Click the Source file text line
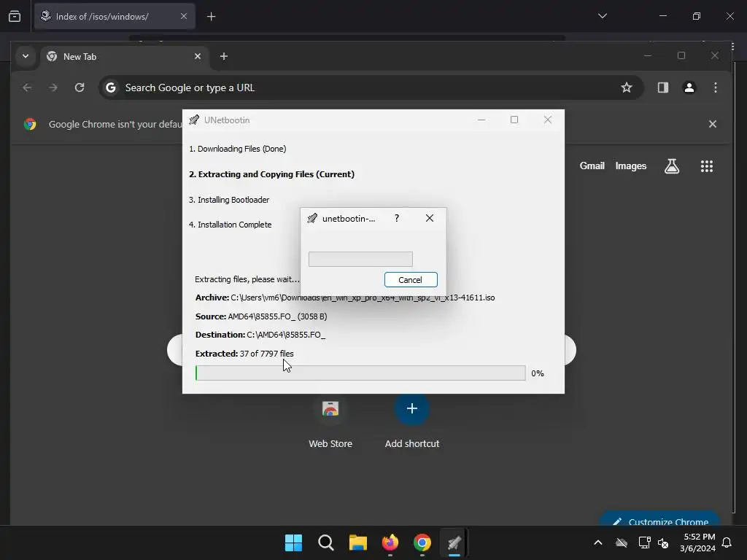 point(261,316)
